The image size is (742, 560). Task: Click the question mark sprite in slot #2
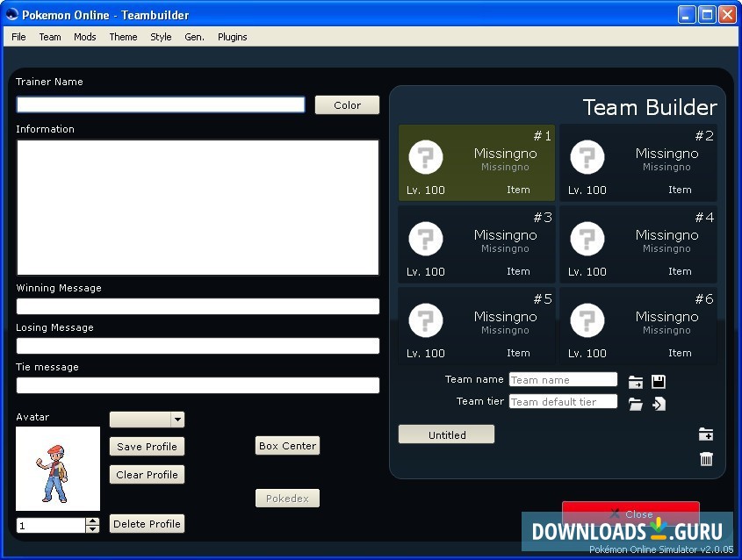[587, 157]
